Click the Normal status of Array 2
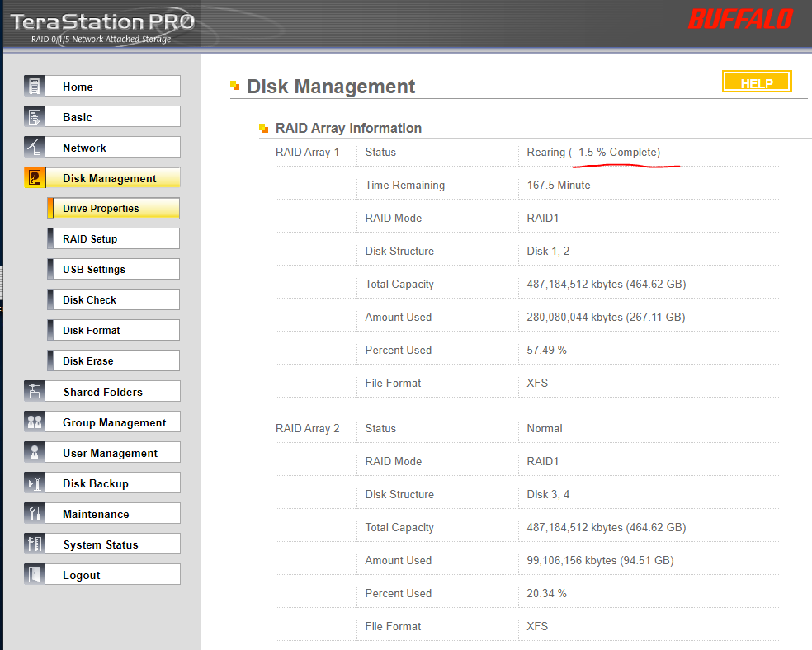 (545, 428)
